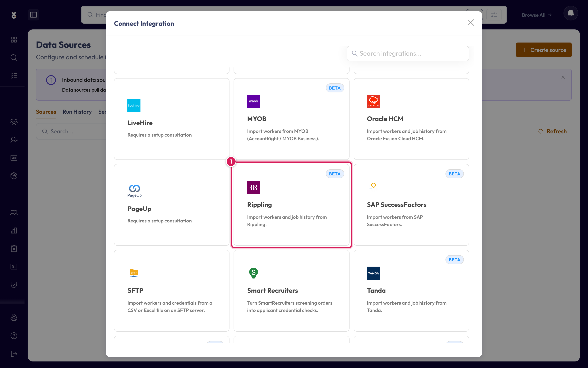Open the help question mark icon
The width and height of the screenshot is (588, 368).
tap(14, 336)
